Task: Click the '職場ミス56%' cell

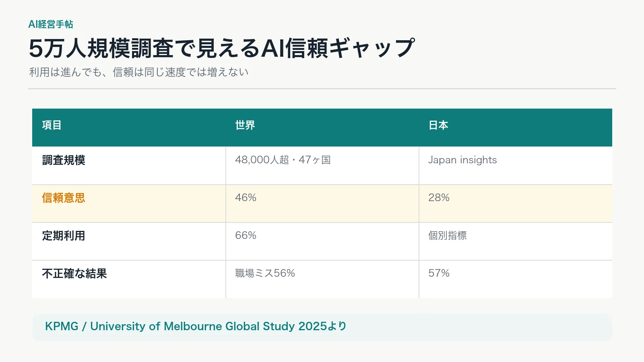Action: pos(265,273)
